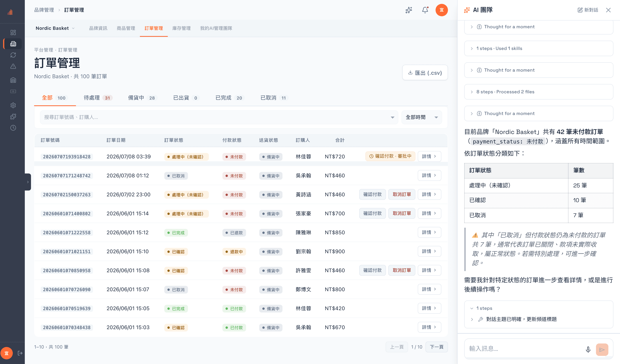Click the bar chart logo at top left
The image size is (620, 364).
(10, 12)
